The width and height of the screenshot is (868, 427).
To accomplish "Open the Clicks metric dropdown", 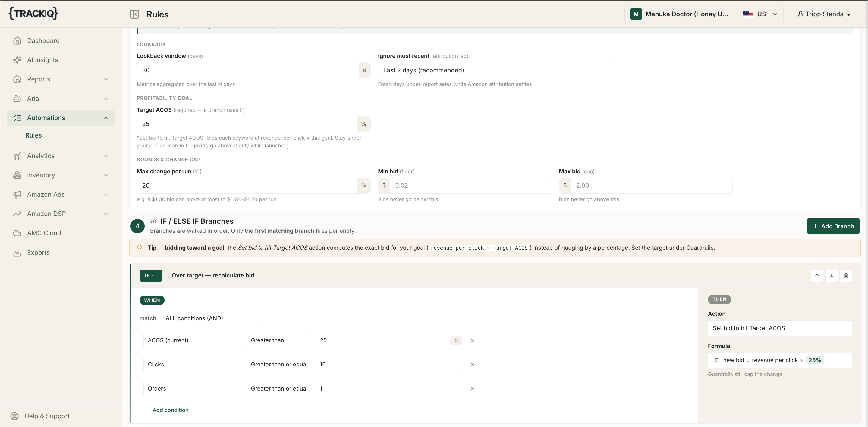I will click(x=193, y=364).
